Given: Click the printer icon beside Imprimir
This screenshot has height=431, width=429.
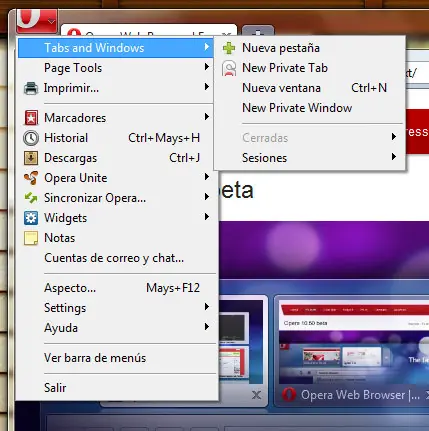Looking at the screenshot, I should (31, 88).
